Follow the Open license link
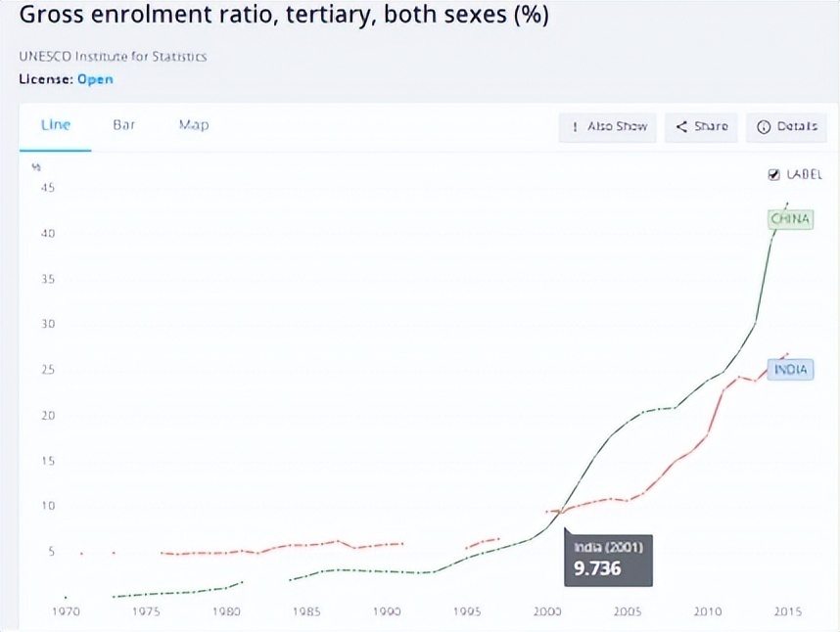 (95, 79)
